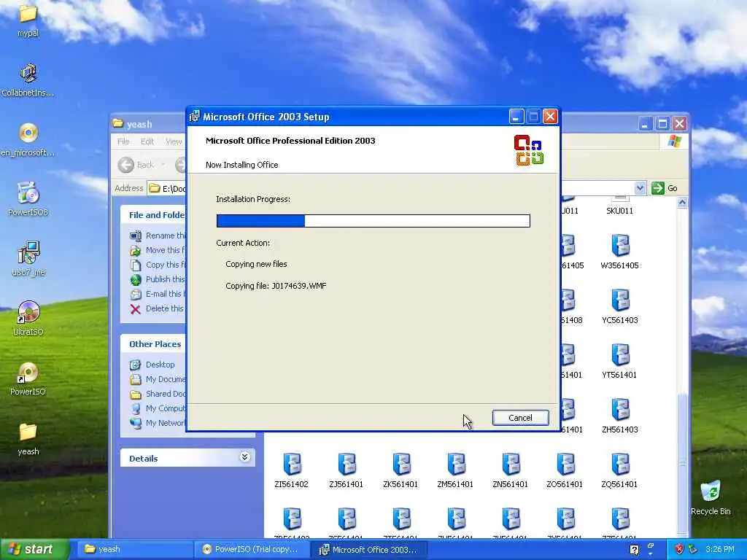Open the Windows Start menu
Viewport: 747px width, 560px height.
click(x=34, y=550)
